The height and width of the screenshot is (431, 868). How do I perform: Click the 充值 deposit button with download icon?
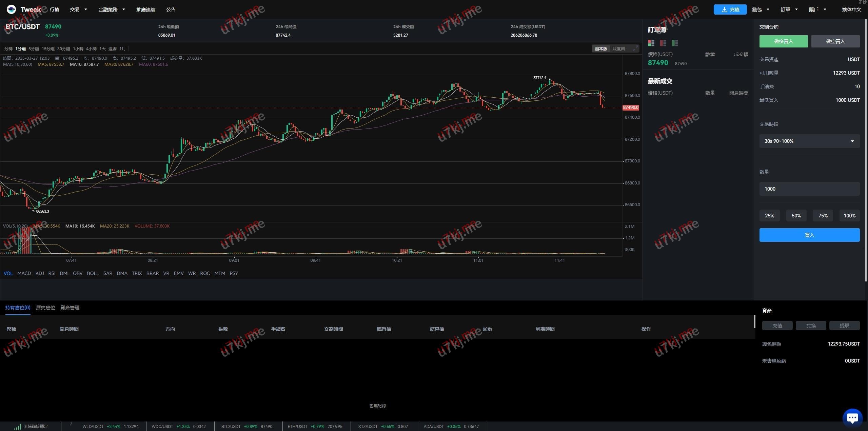pyautogui.click(x=730, y=9)
